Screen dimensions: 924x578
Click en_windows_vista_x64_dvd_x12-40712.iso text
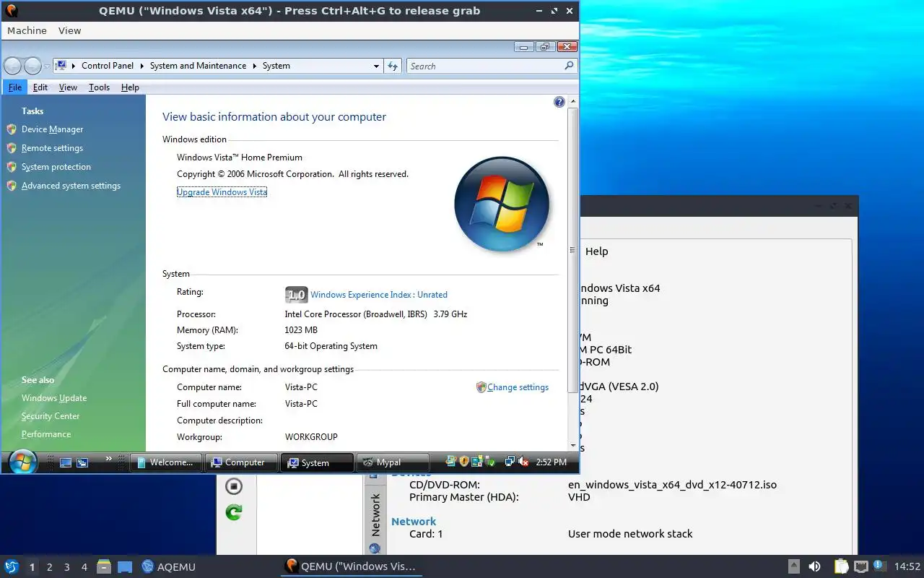(x=672, y=485)
